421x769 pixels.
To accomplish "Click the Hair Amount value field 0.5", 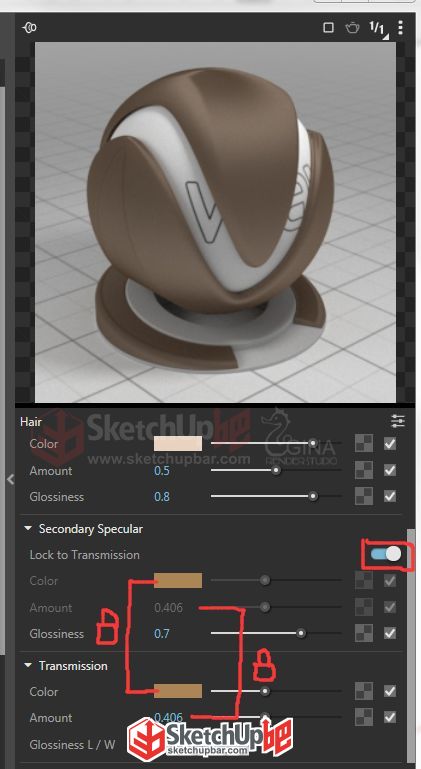I will tap(162, 471).
